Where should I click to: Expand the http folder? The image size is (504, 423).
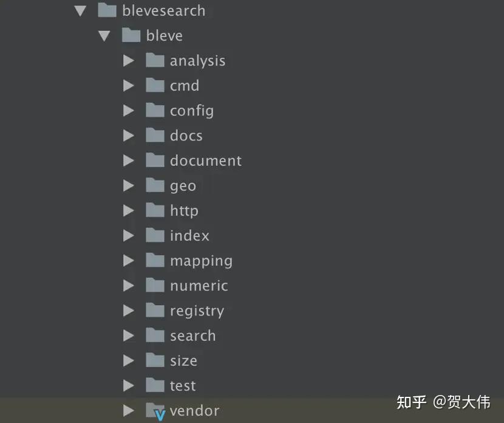pyautogui.click(x=128, y=210)
